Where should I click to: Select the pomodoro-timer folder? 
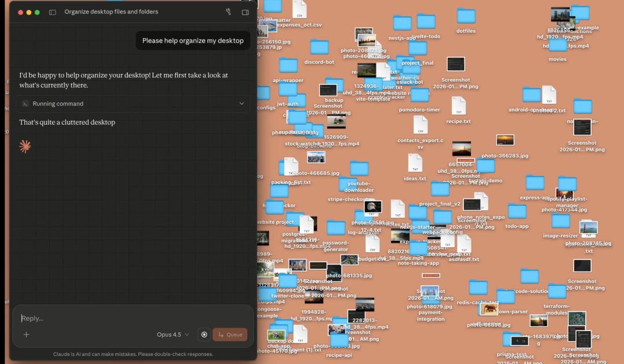[x=419, y=95]
